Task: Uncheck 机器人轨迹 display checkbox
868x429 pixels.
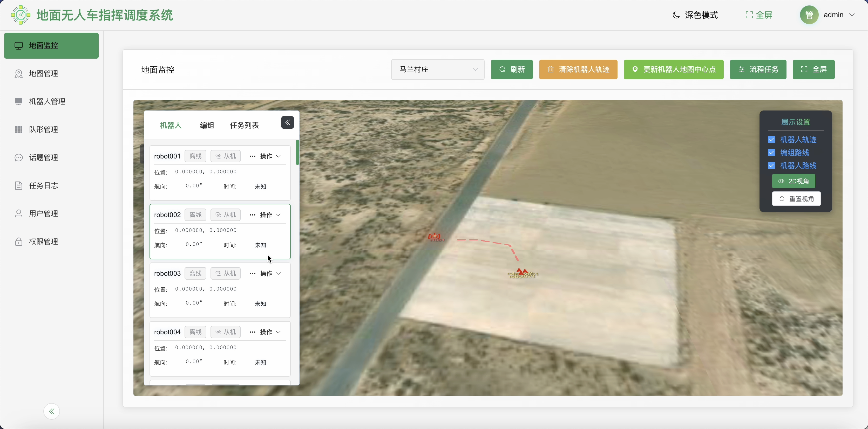Action: pos(771,140)
